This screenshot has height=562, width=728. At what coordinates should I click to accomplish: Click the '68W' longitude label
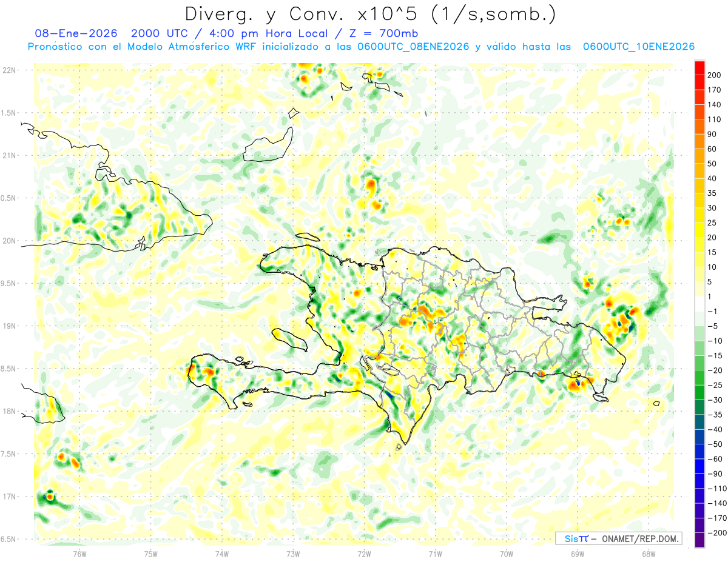click(649, 554)
